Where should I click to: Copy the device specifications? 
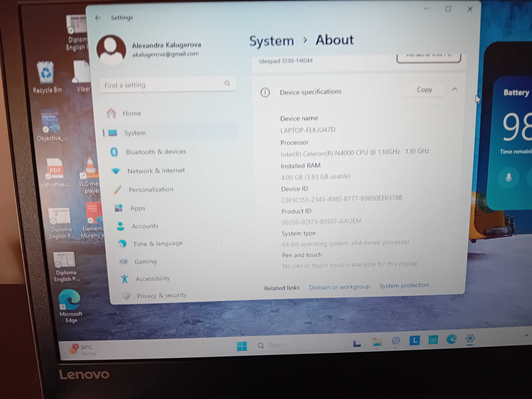pos(424,90)
